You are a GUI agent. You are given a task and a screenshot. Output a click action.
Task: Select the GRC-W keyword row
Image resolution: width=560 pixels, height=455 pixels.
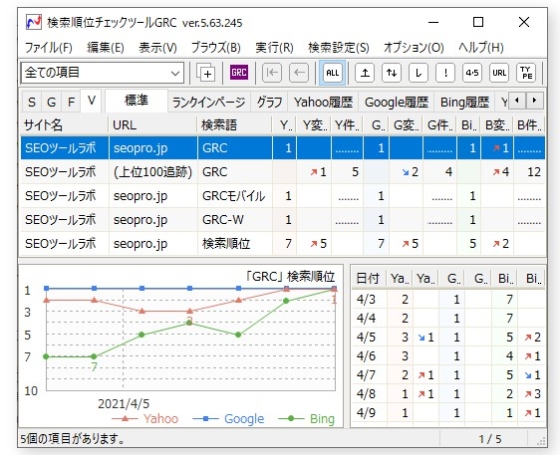283,220
